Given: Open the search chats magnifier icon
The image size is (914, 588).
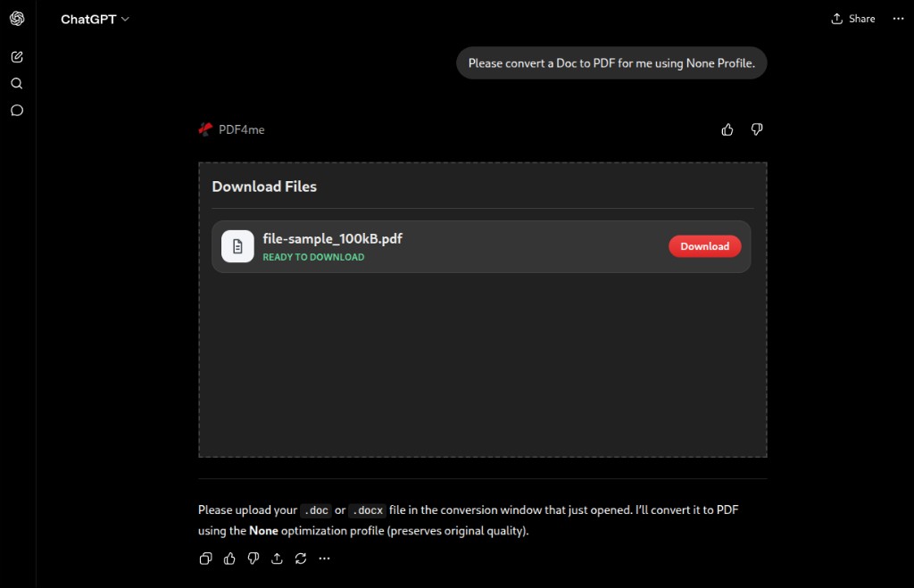Looking at the screenshot, I should 17,83.
